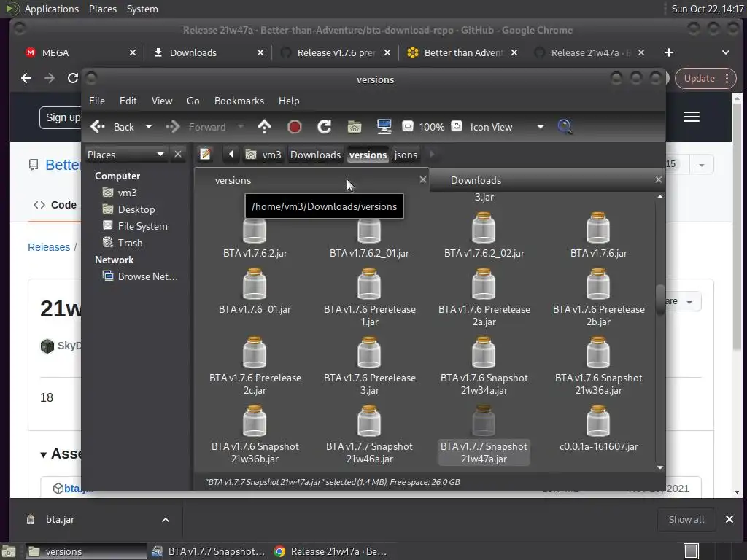The width and height of the screenshot is (747, 560).
Task: Open the Applications menu in top panel
Action: pos(52,9)
